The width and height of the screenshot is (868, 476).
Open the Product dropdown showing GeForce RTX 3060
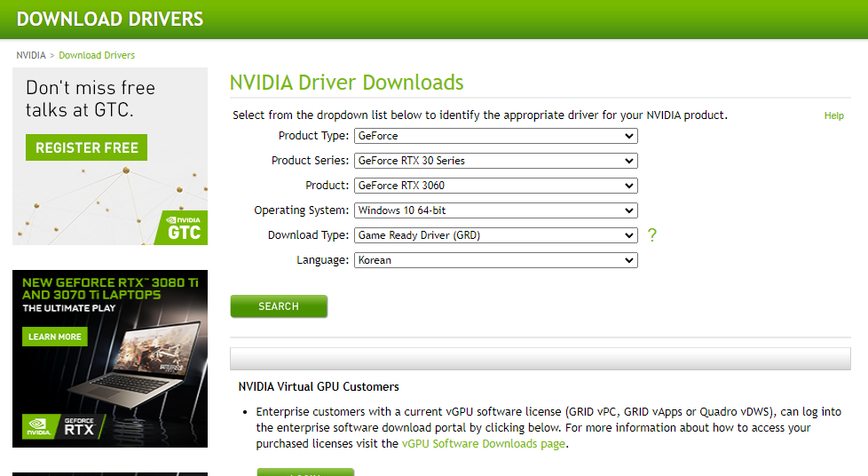[x=496, y=186]
